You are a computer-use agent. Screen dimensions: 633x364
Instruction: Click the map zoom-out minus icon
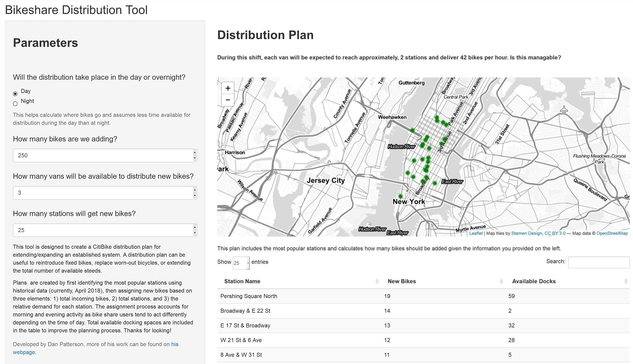(228, 100)
